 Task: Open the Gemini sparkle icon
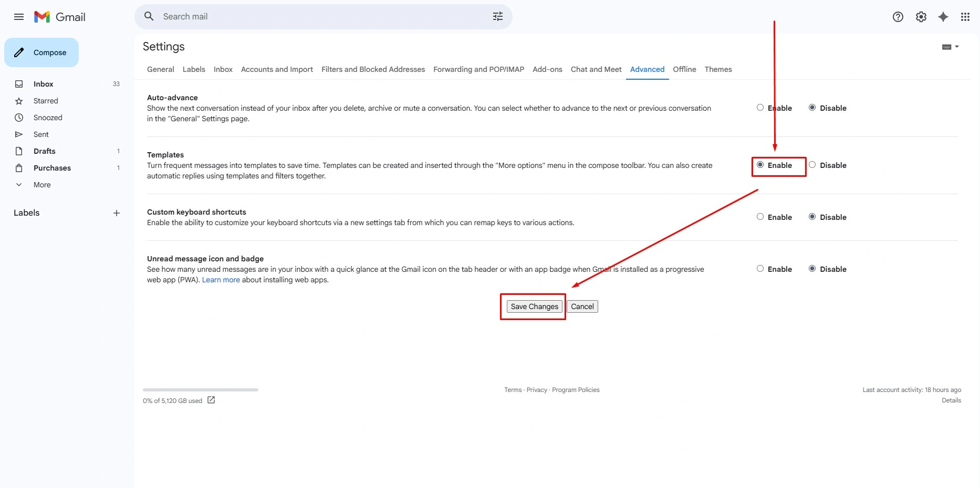[943, 17]
